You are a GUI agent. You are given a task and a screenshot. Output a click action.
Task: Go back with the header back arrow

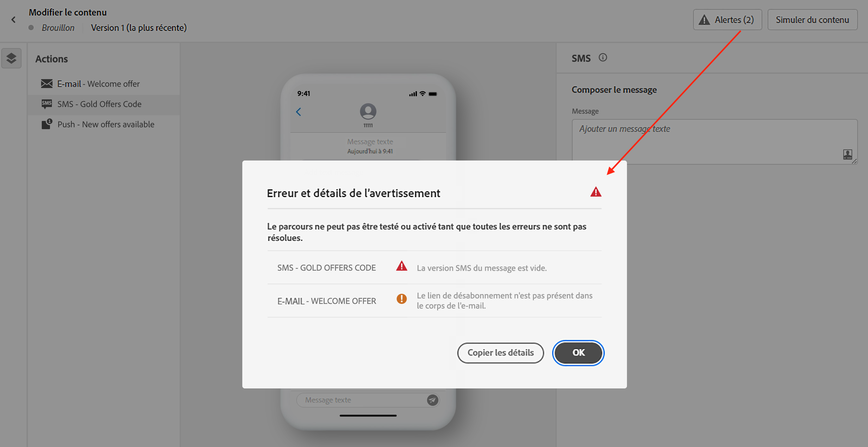[14, 20]
